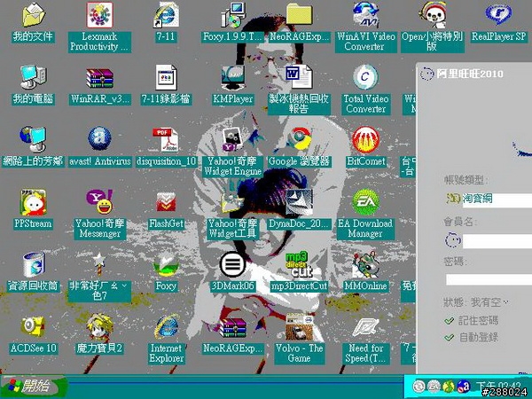Launch avast! Antivirus icon
Viewport: 532px width, 399px height.
(99, 139)
